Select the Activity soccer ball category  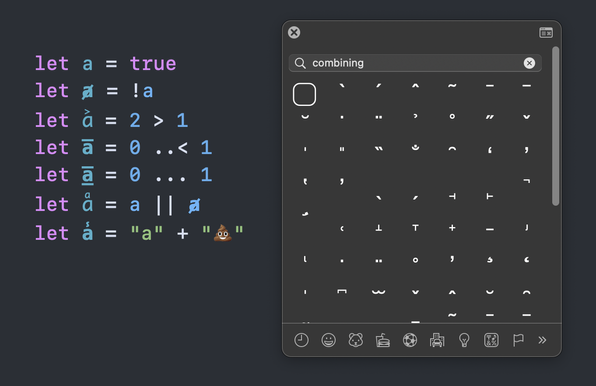point(410,340)
